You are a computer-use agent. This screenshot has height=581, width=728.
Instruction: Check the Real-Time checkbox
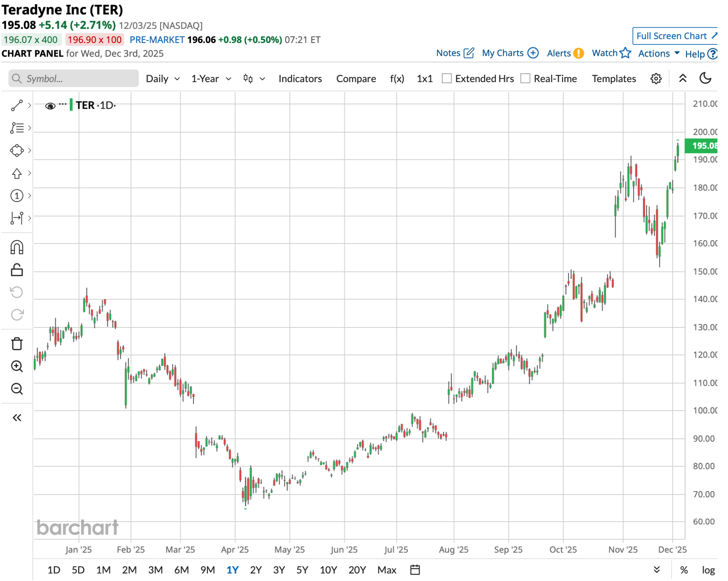click(x=525, y=79)
